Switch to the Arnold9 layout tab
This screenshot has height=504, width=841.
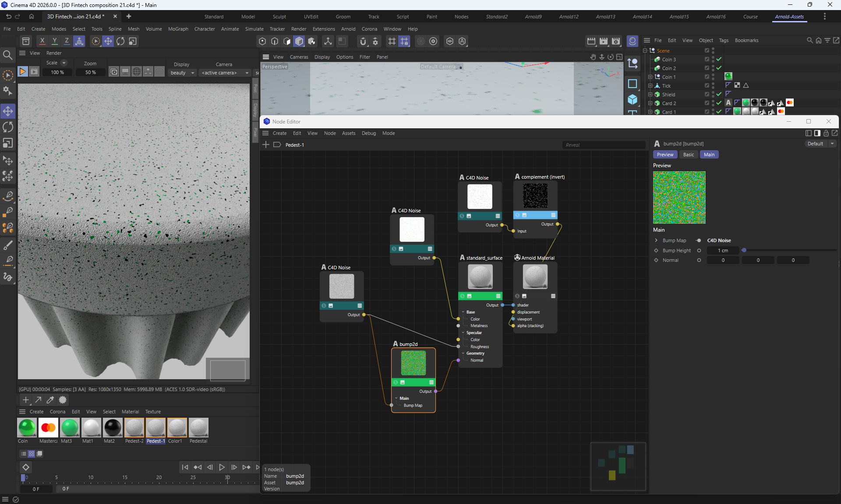point(533,17)
